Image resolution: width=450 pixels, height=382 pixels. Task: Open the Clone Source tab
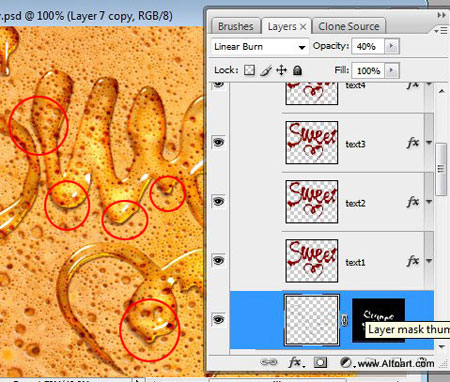(x=349, y=26)
